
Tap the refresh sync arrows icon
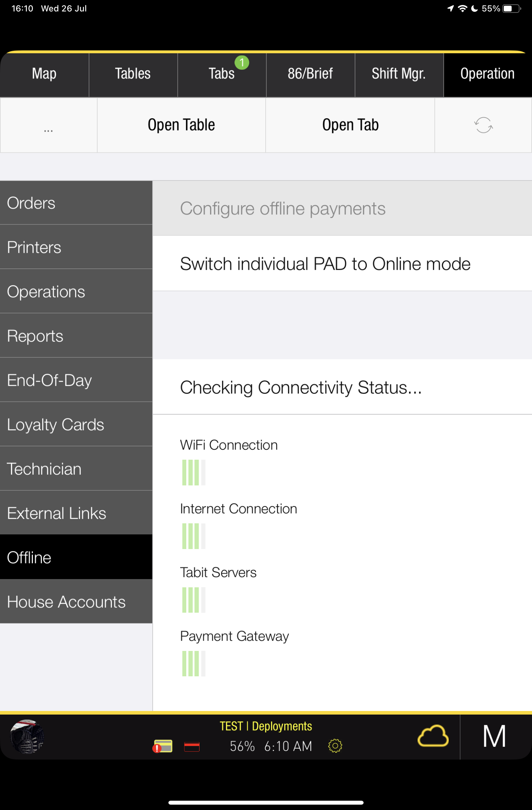pyautogui.click(x=483, y=125)
